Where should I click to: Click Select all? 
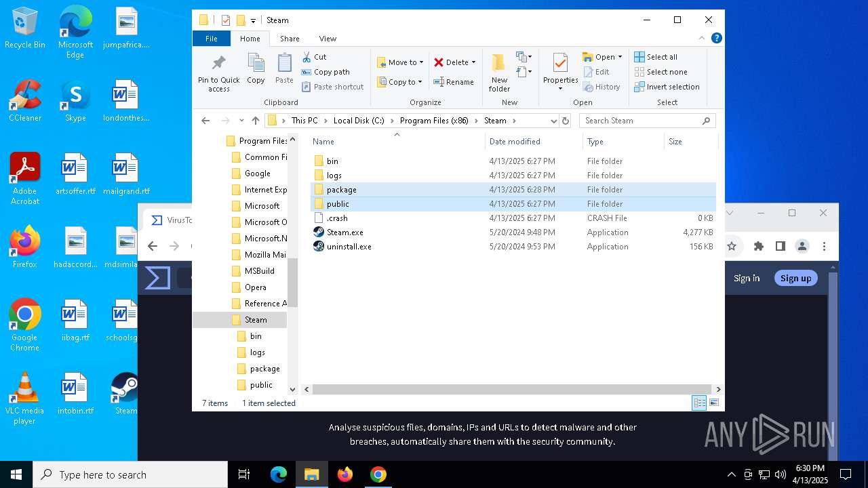tap(656, 57)
